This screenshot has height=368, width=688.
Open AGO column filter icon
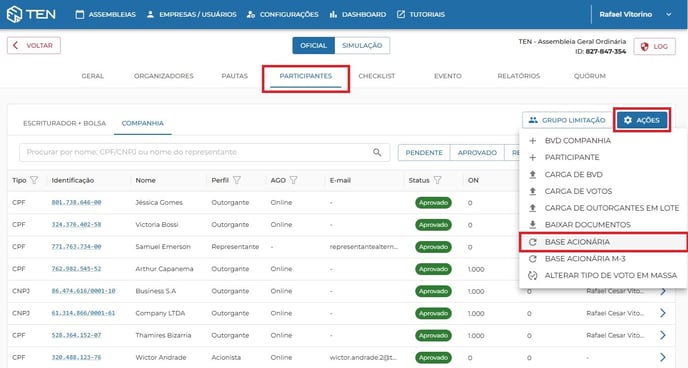(294, 180)
